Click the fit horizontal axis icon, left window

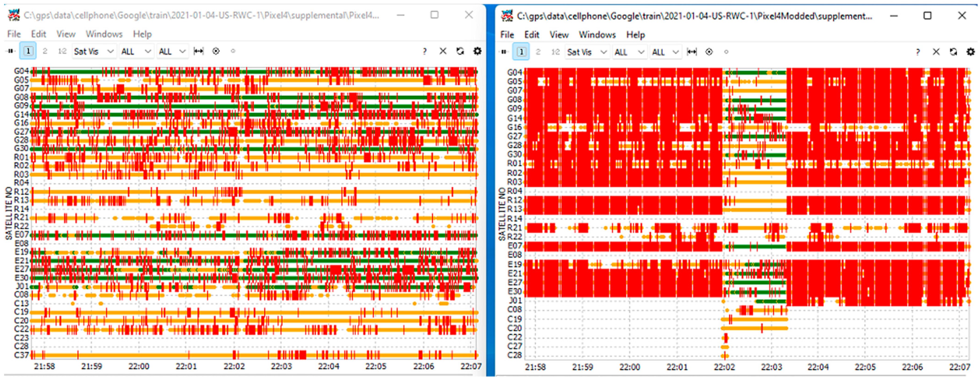click(199, 51)
